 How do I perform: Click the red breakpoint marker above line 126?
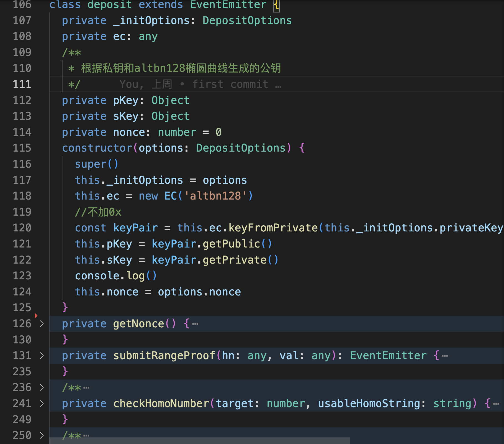pyautogui.click(x=36, y=315)
